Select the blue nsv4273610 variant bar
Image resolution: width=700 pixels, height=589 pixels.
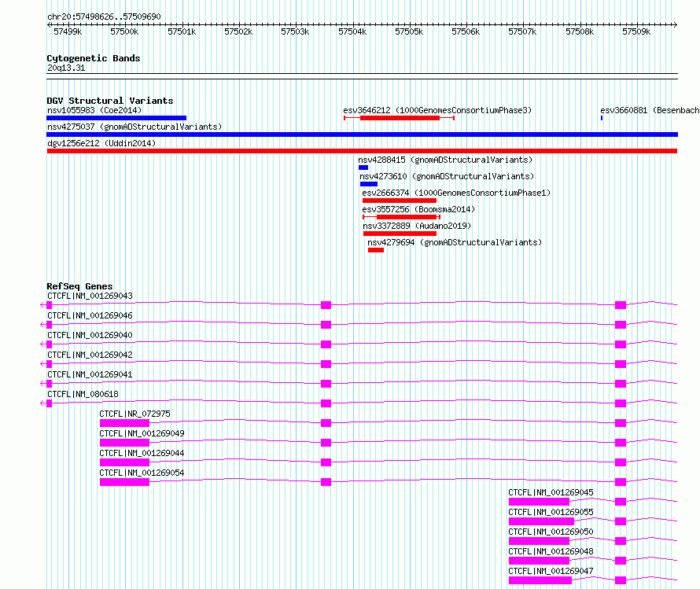[369, 184]
